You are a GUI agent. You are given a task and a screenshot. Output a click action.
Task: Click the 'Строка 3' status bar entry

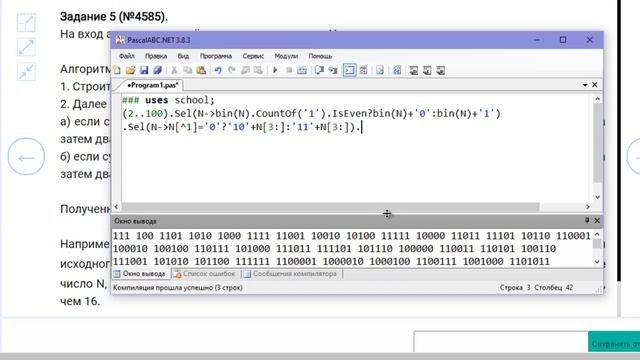point(515,288)
